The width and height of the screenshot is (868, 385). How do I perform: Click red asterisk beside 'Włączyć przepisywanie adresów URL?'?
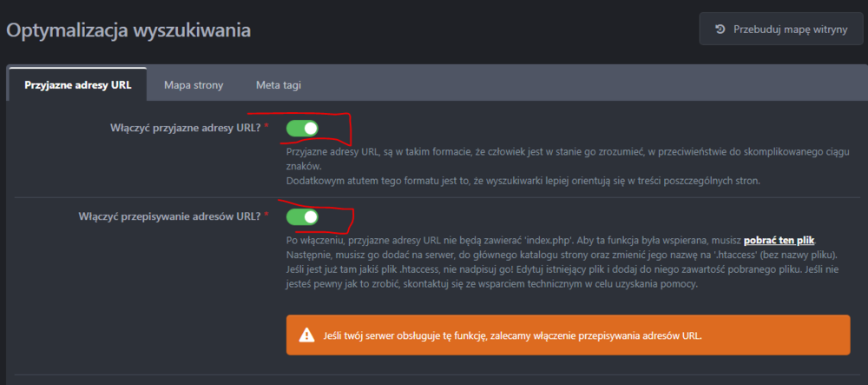click(266, 216)
